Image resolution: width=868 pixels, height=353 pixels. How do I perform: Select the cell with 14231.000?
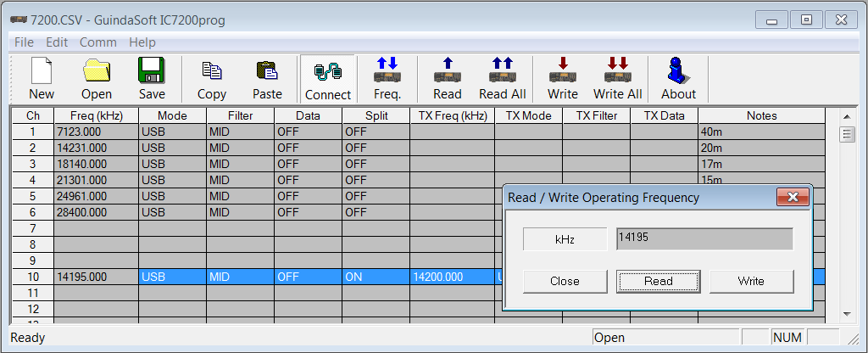97,148
